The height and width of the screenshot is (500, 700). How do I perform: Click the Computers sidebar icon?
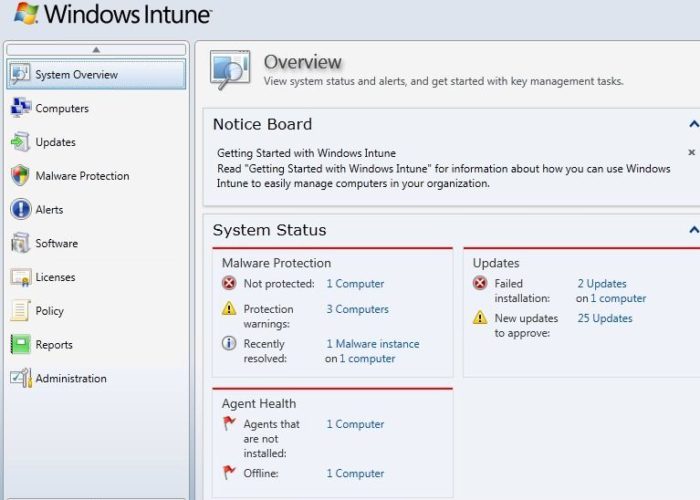pyautogui.click(x=21, y=108)
